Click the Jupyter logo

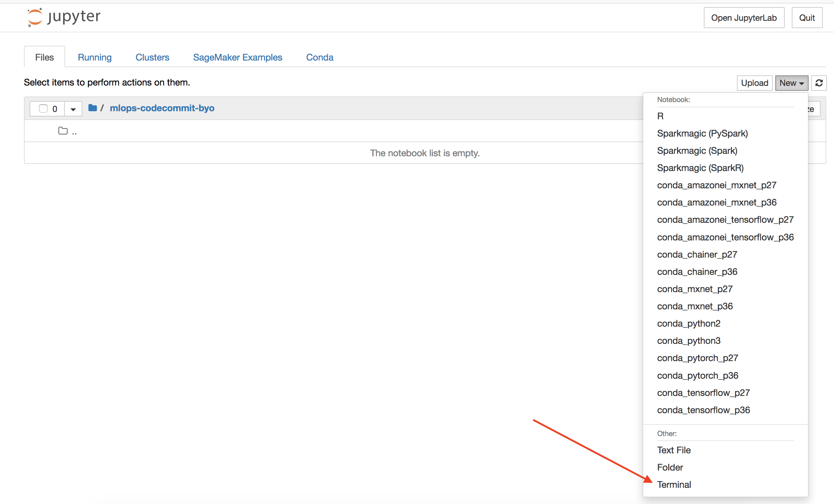click(x=64, y=17)
